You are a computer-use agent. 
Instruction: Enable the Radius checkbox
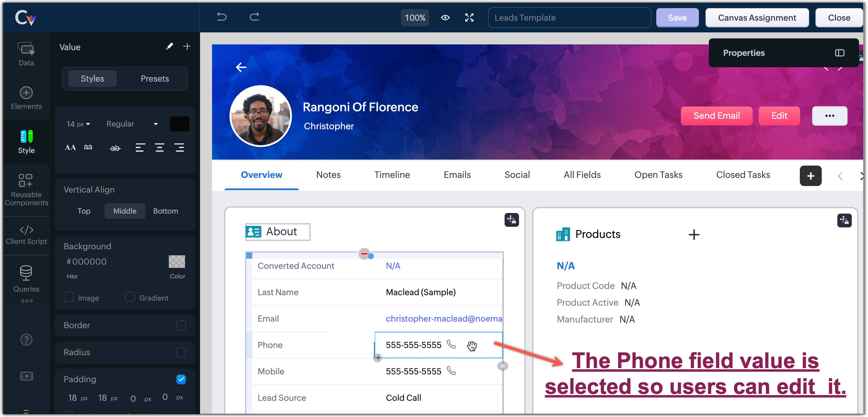[x=181, y=352]
